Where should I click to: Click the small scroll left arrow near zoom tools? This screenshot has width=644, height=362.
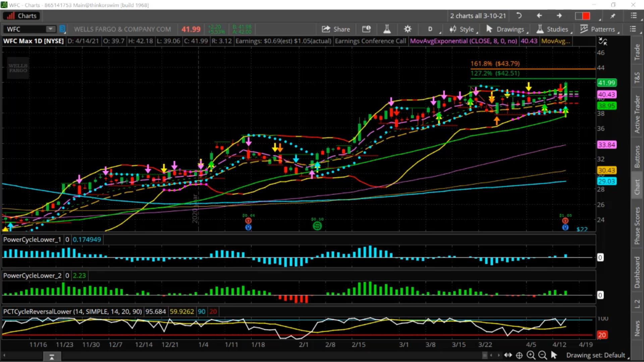point(491,355)
